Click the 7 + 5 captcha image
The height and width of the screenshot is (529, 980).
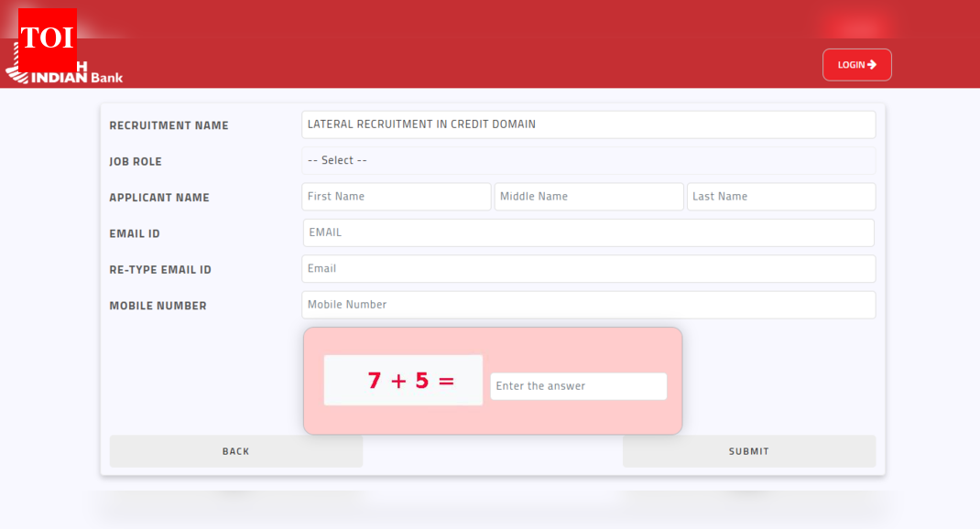tap(403, 380)
